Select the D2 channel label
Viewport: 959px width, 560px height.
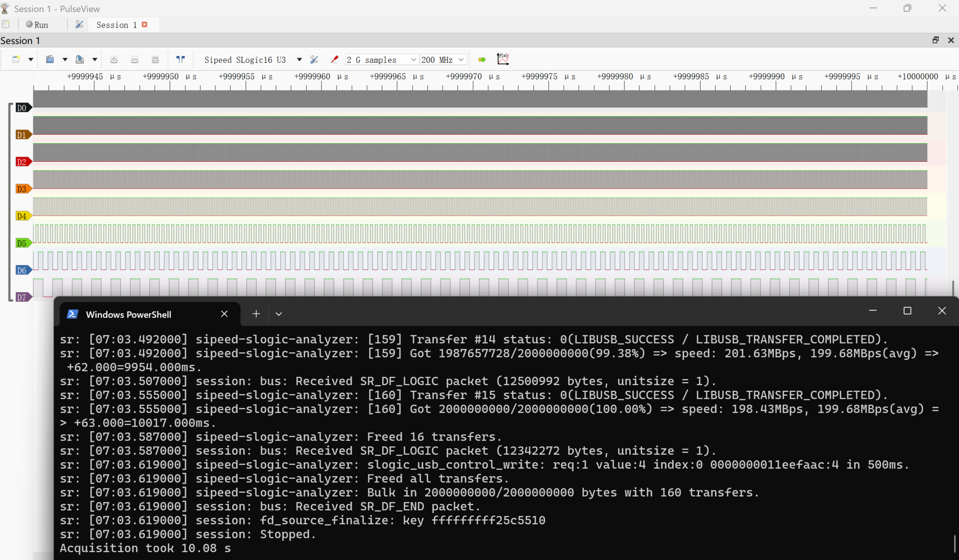pos(21,162)
